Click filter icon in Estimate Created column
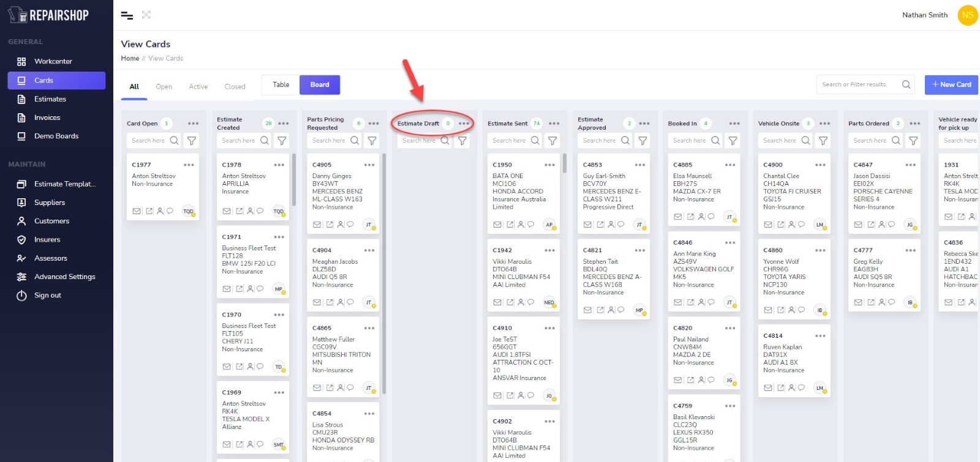The width and height of the screenshot is (980, 462). point(282,141)
